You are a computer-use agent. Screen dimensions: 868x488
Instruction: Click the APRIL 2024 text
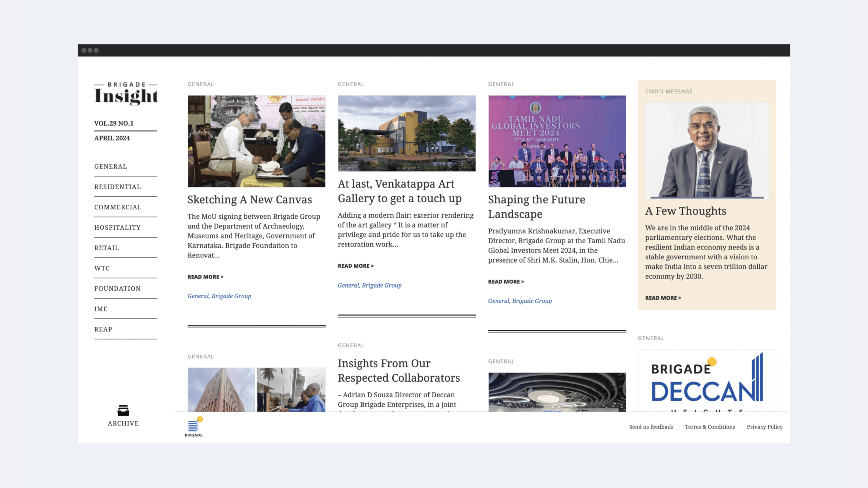pos(112,138)
